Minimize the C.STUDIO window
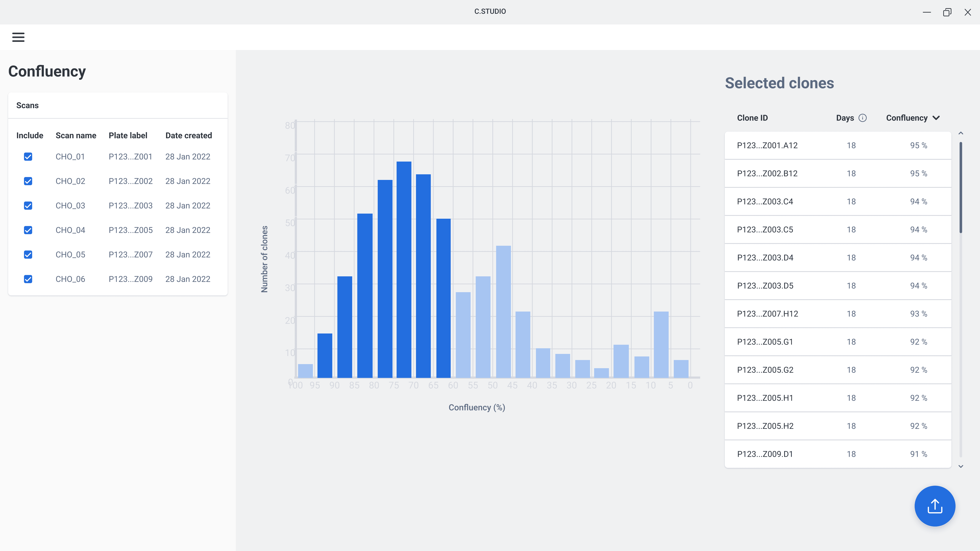 (x=927, y=12)
